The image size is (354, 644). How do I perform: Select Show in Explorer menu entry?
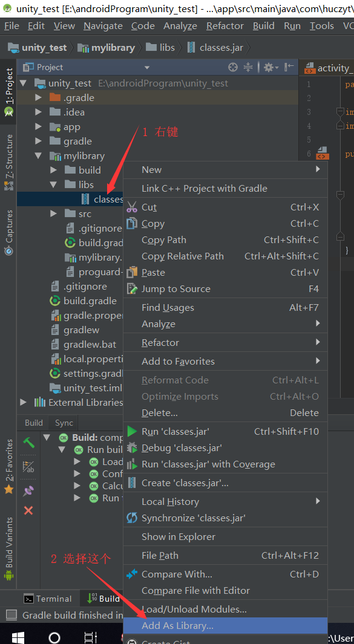pyautogui.click(x=225, y=536)
